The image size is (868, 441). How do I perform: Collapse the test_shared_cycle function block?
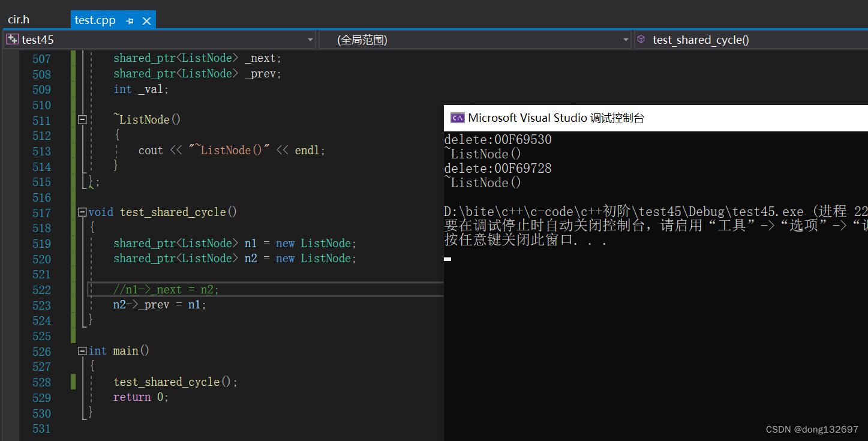coord(82,212)
